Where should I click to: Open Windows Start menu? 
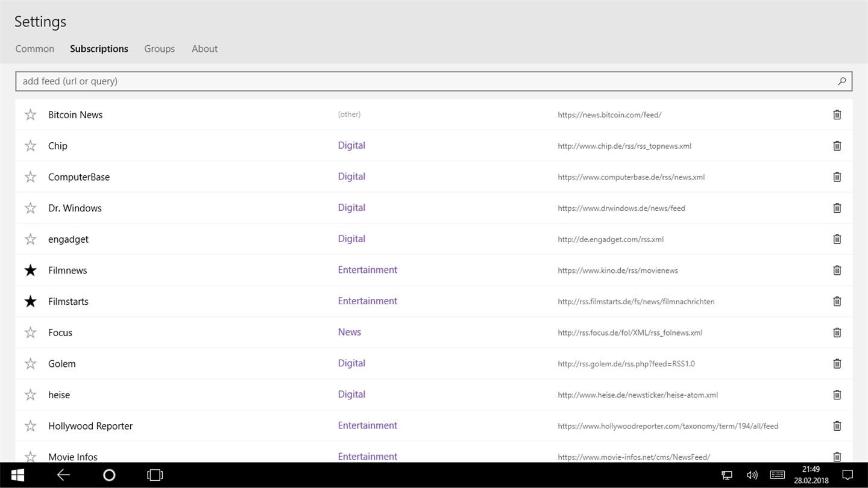tap(17, 475)
